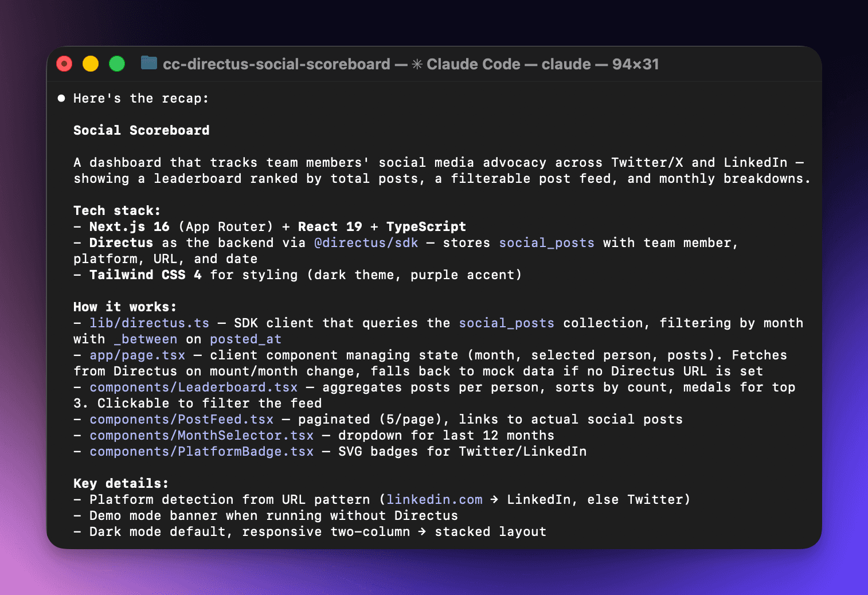Click the 'Social Scoreboard' heading
The height and width of the screenshot is (595, 868).
click(142, 131)
